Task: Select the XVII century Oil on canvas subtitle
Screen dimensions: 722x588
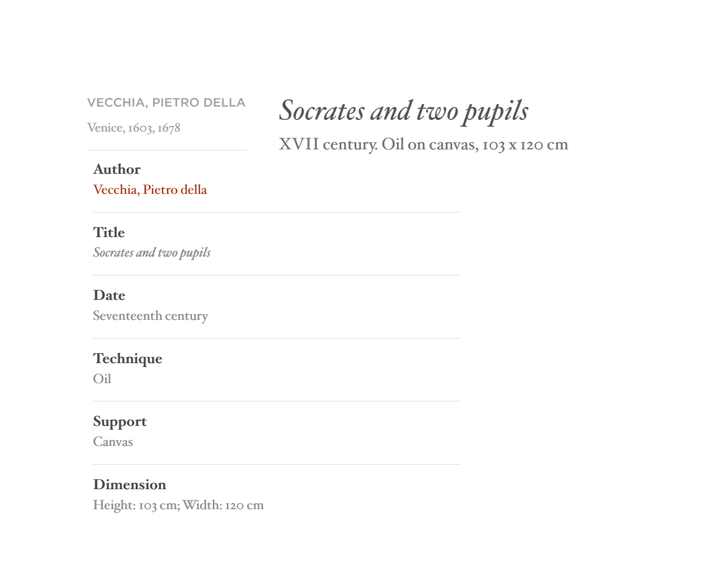Action: point(423,144)
